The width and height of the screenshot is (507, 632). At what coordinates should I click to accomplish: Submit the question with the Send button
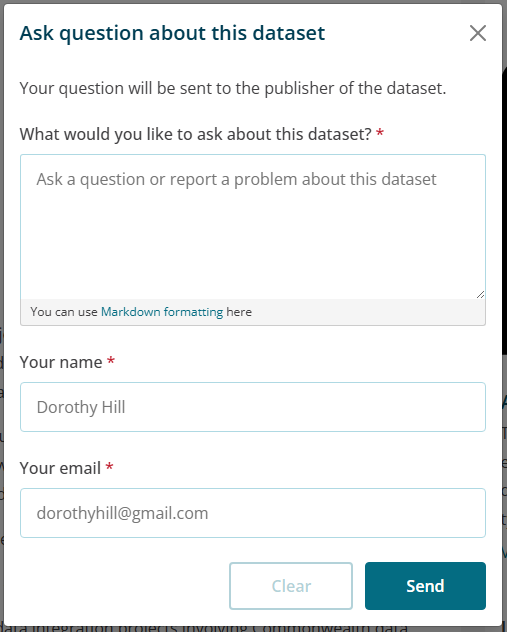point(425,586)
